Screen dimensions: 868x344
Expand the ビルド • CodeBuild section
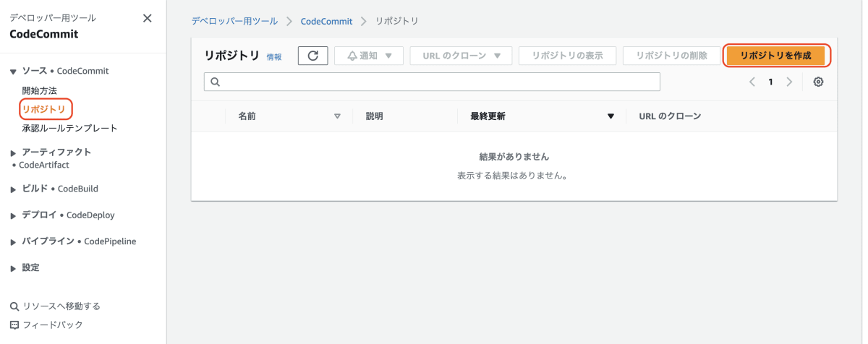point(13,189)
